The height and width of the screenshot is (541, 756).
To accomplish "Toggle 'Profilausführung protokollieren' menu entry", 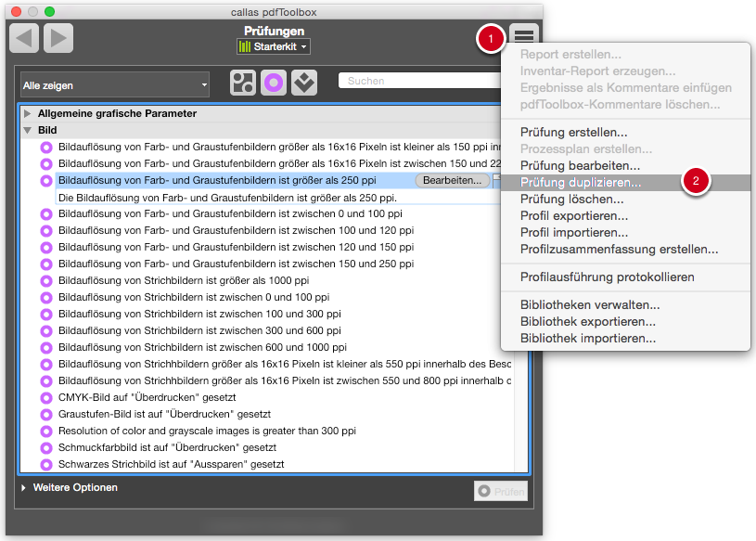I will point(625,277).
